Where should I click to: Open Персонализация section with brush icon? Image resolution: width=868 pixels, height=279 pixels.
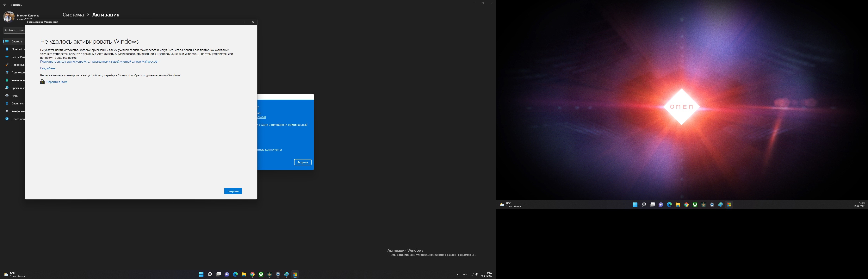click(x=14, y=65)
